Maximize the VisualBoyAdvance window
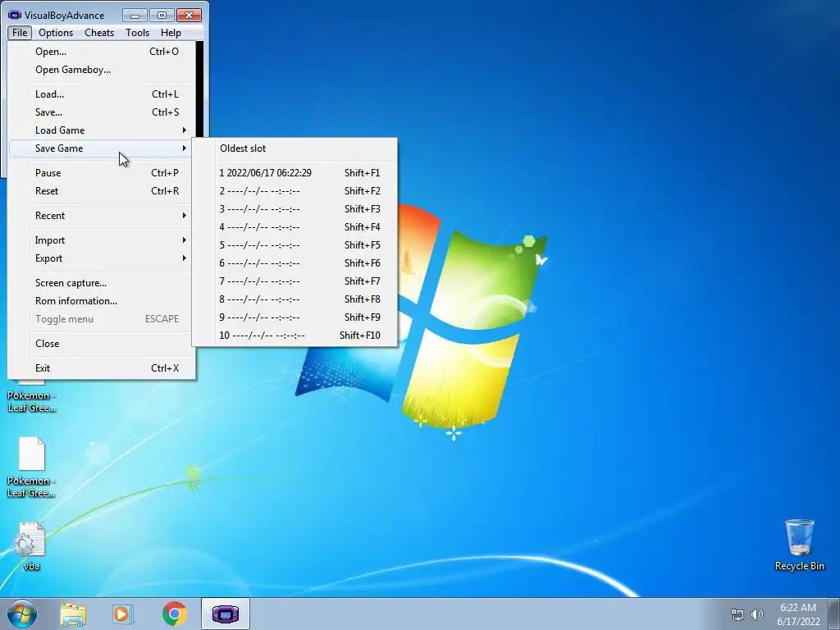Image resolution: width=840 pixels, height=630 pixels. (162, 15)
